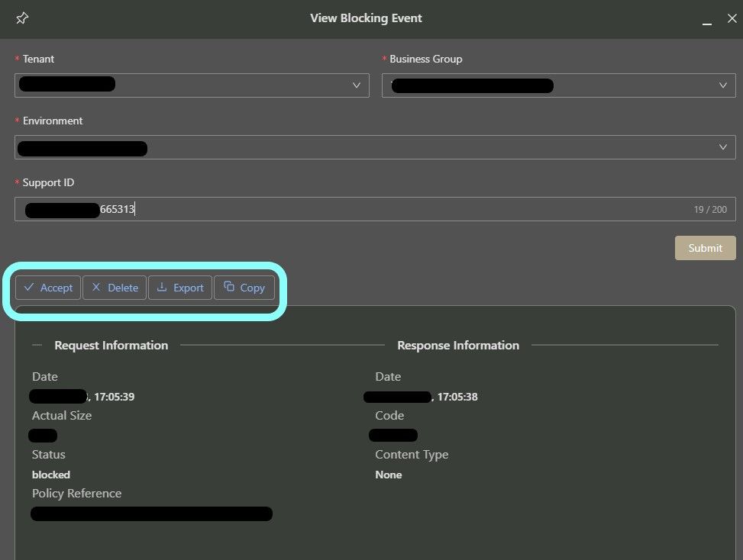743x560 pixels.
Task: Click the Copy button text
Action: (252, 288)
